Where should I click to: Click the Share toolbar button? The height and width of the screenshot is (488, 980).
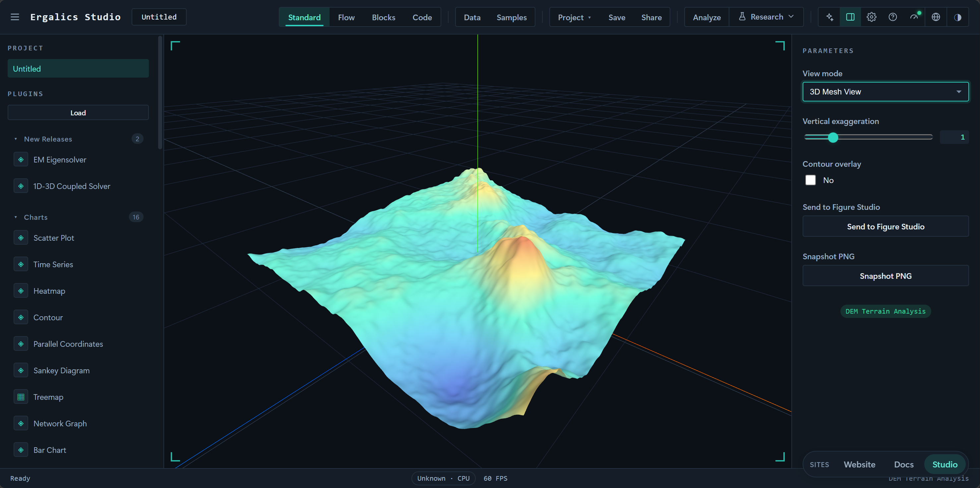(651, 18)
